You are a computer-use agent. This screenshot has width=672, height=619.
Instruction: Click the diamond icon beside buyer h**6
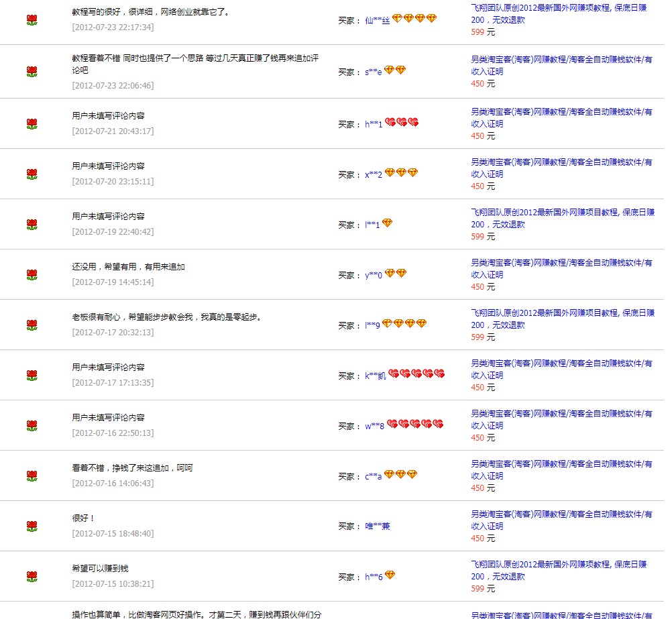[390, 575]
